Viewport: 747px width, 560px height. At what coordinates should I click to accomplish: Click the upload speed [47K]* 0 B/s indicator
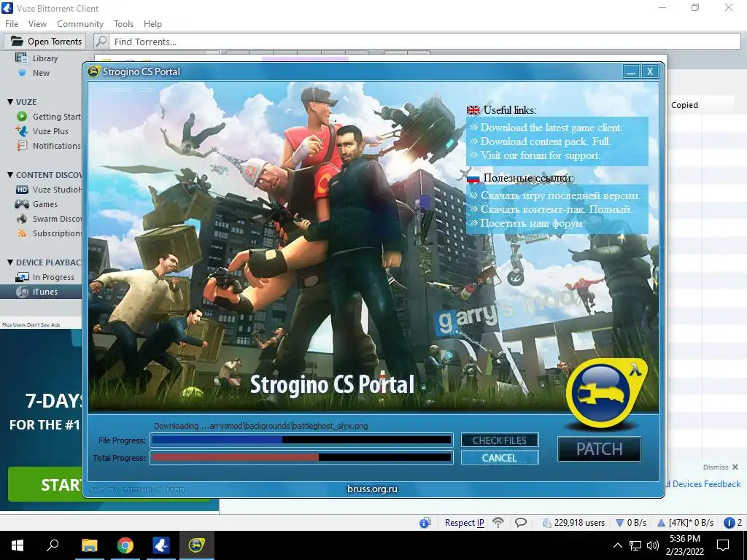[685, 523]
